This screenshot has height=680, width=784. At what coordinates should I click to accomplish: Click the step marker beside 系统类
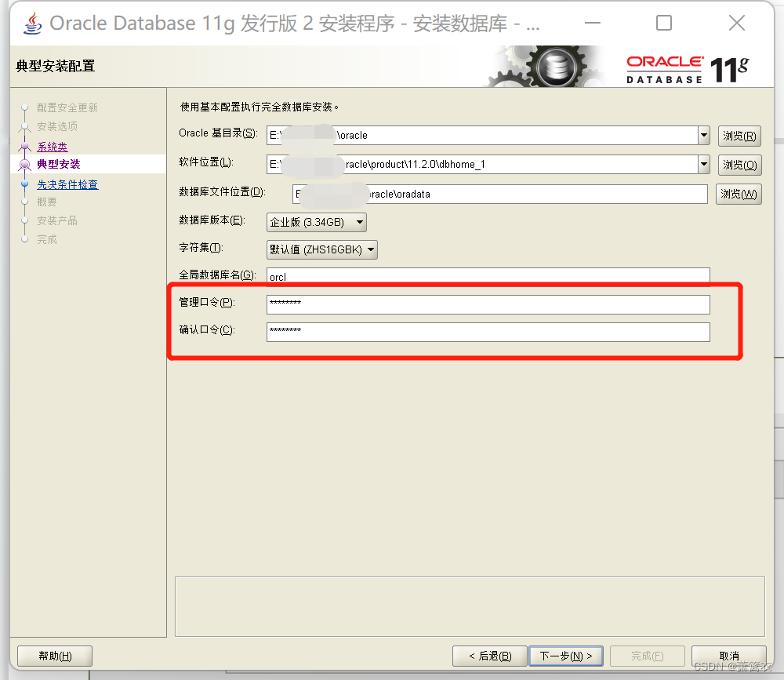[24, 147]
